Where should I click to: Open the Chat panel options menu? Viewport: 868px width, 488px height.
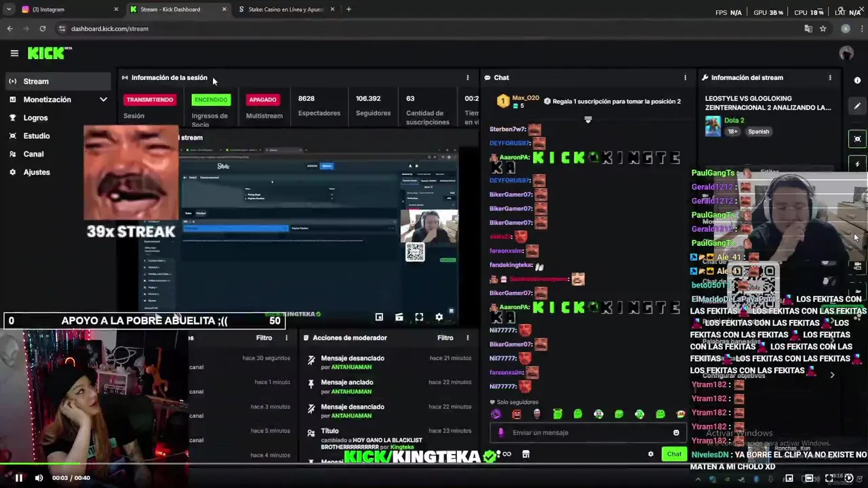tap(685, 78)
